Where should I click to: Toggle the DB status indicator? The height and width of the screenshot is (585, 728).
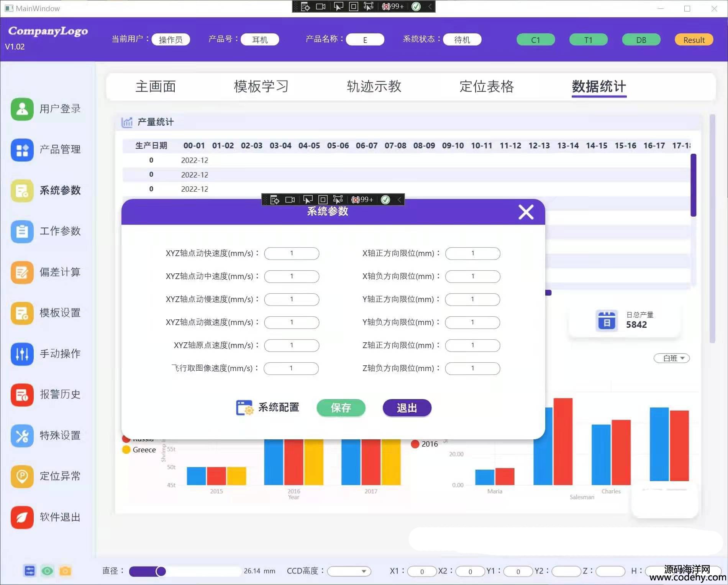tap(641, 40)
